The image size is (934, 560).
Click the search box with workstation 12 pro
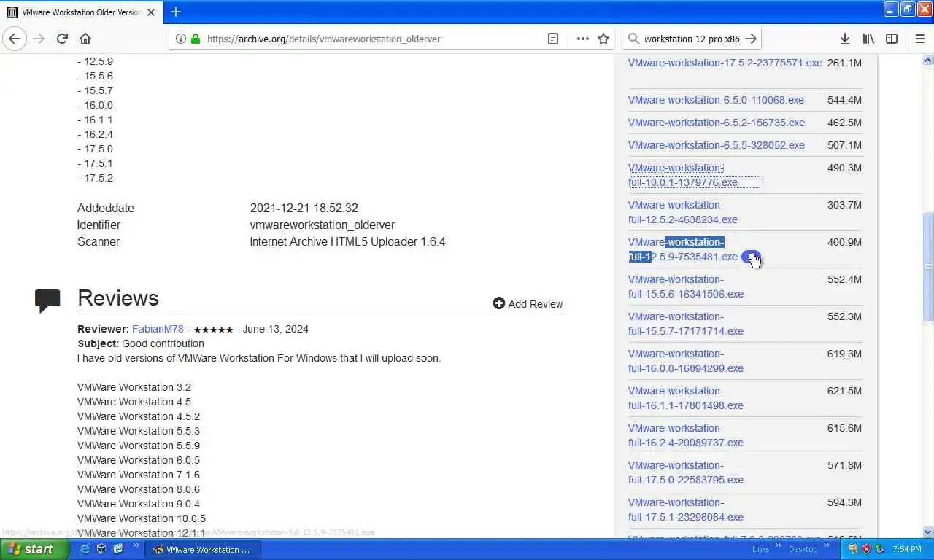pyautogui.click(x=691, y=39)
